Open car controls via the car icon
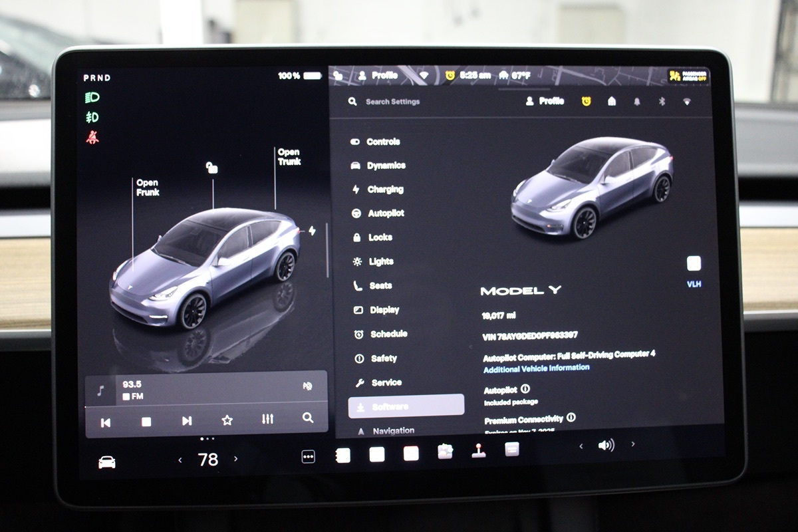Image resolution: width=798 pixels, height=532 pixels. click(x=107, y=462)
